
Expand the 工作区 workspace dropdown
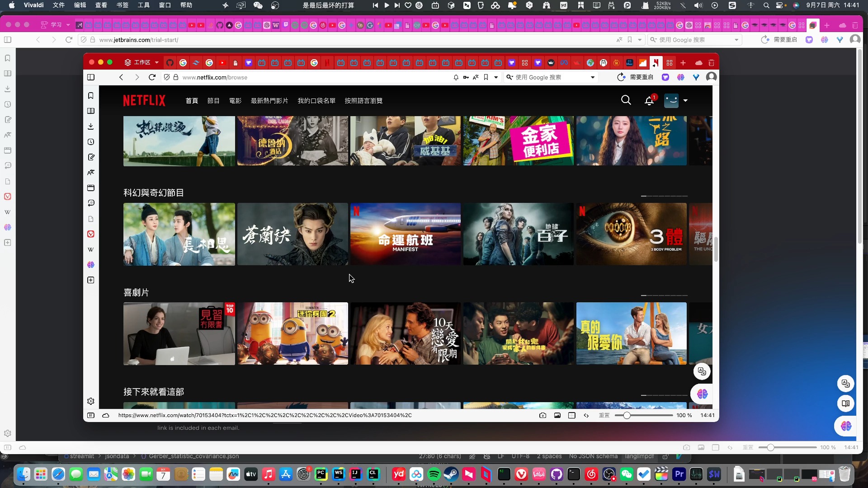pyautogui.click(x=157, y=62)
